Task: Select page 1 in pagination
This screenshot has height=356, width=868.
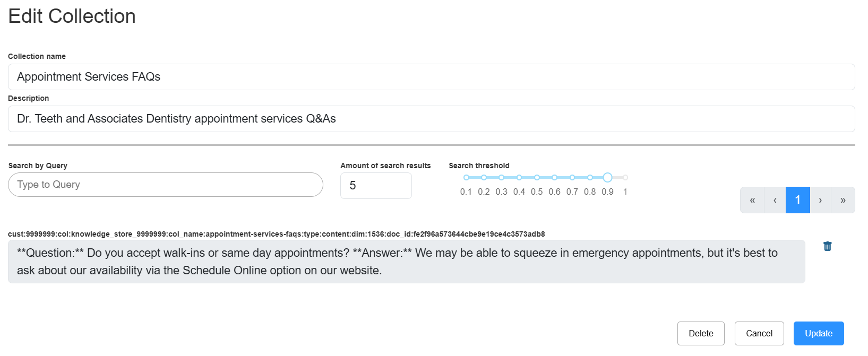Action: (x=797, y=200)
